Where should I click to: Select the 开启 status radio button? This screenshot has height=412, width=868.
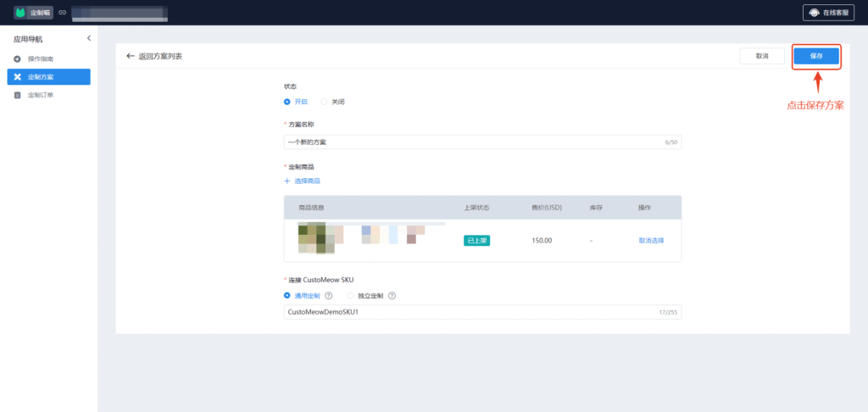[x=287, y=102]
